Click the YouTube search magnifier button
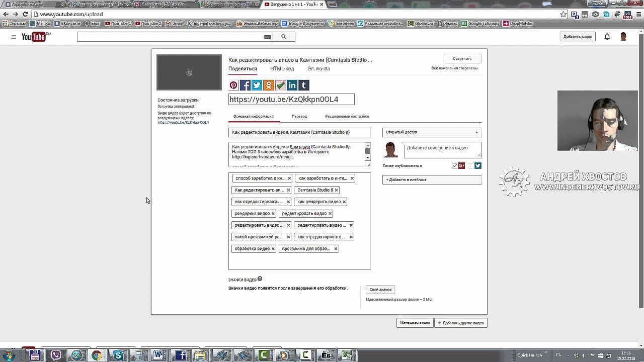Viewport: 644px width, 362px height. pos(284,37)
